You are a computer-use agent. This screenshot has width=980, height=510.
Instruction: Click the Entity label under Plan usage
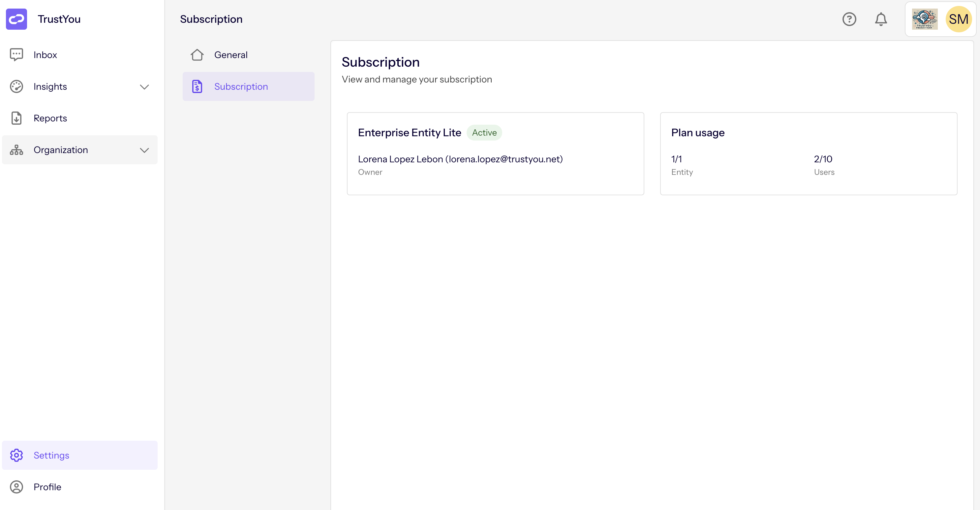(682, 172)
